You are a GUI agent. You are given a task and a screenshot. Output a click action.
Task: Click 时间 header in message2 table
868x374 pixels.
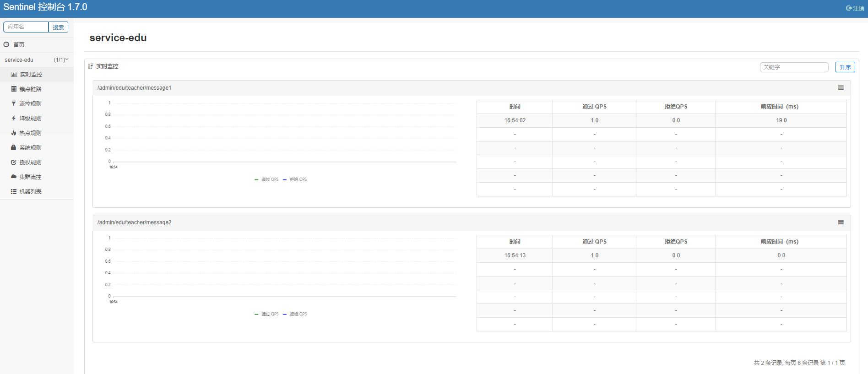(x=515, y=242)
